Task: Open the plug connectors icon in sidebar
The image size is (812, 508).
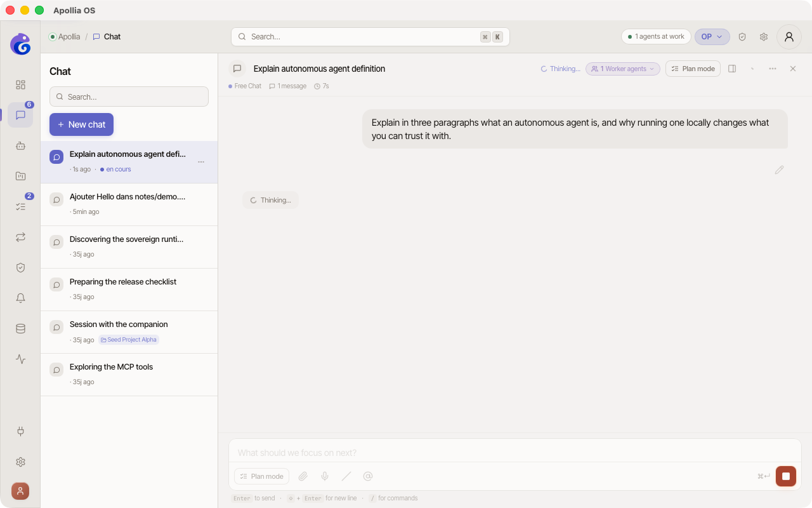Action: tap(20, 431)
